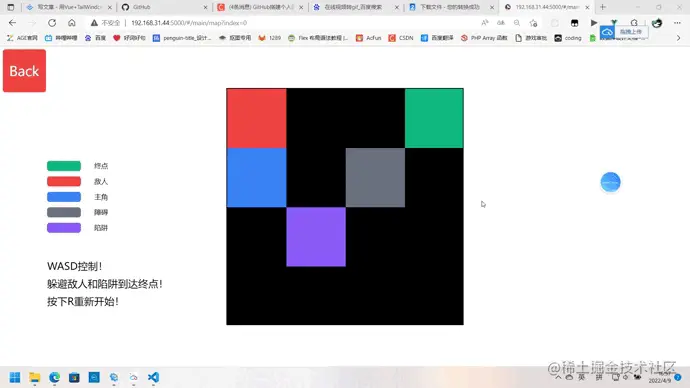Reload the page with refresh icon
The image size is (690, 388).
pyautogui.click(x=52, y=23)
